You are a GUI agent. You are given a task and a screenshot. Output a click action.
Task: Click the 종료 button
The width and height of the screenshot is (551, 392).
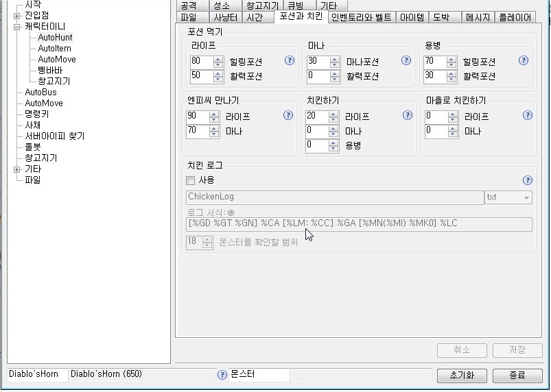click(517, 376)
